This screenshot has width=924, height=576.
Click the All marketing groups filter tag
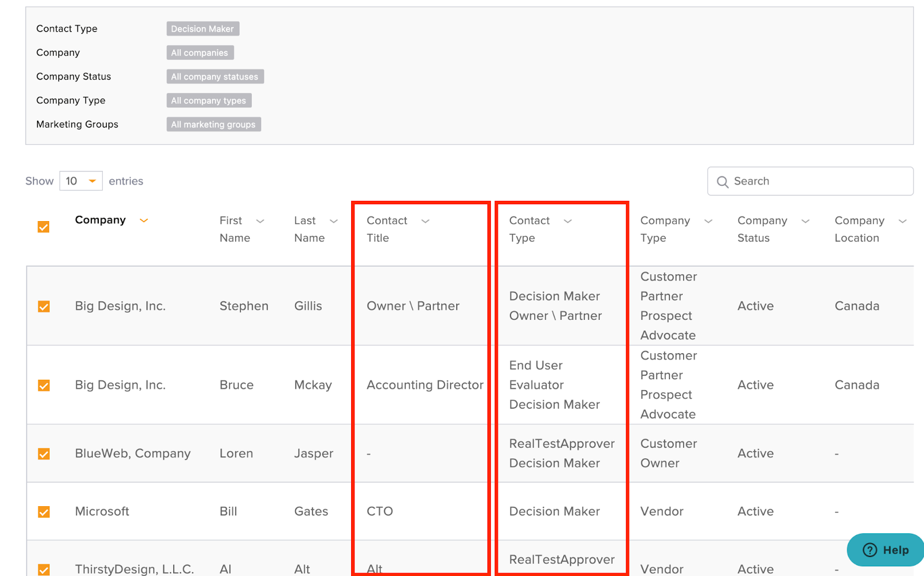[x=214, y=124]
